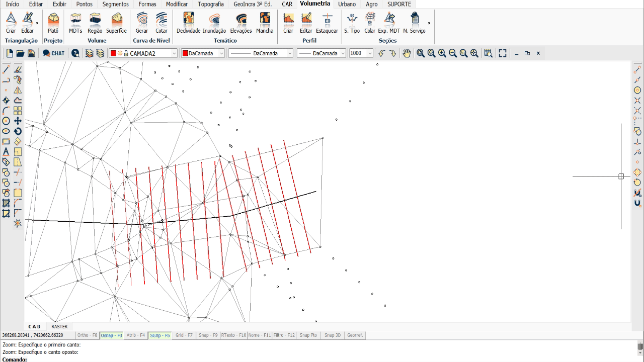Click the CHAT toolbar button
The height and width of the screenshot is (362, 644).
54,53
